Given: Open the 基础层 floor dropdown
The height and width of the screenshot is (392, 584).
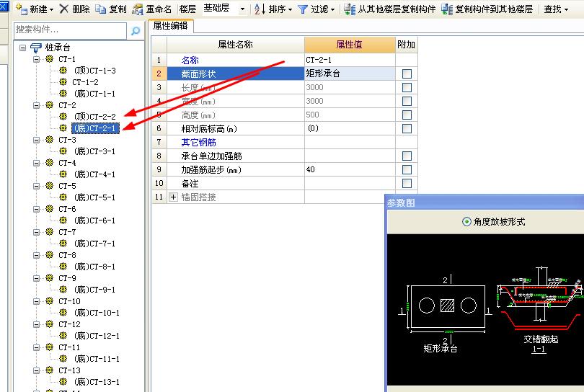Looking at the screenshot, I should (242, 9).
